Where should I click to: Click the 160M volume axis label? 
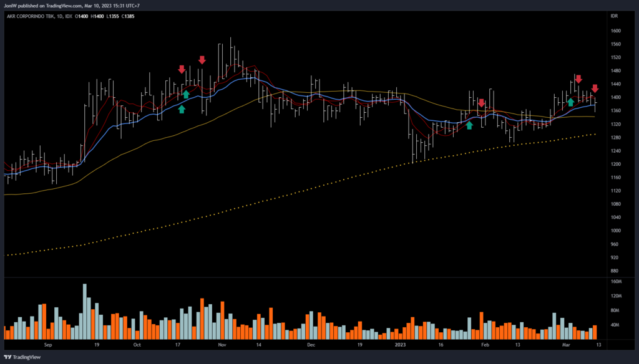pos(617,282)
